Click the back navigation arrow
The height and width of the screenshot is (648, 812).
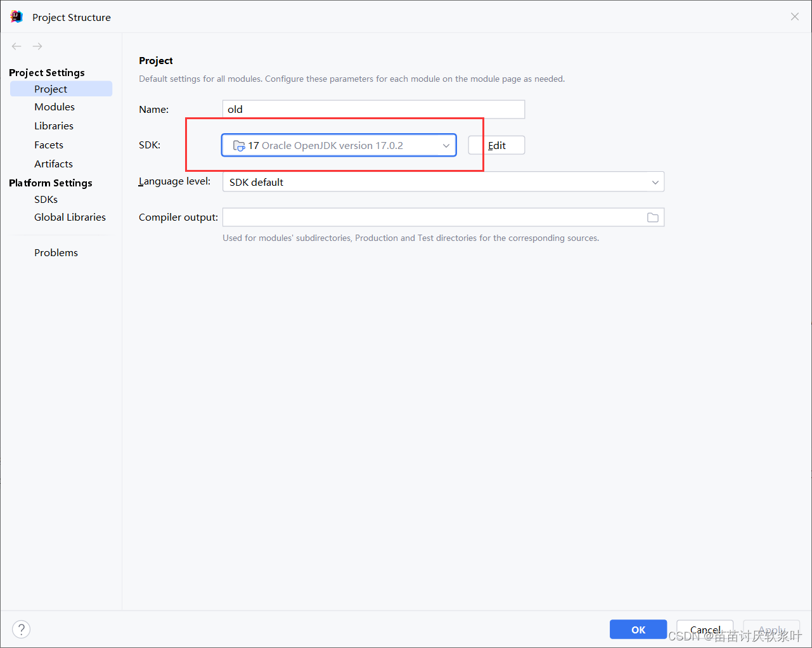16,46
